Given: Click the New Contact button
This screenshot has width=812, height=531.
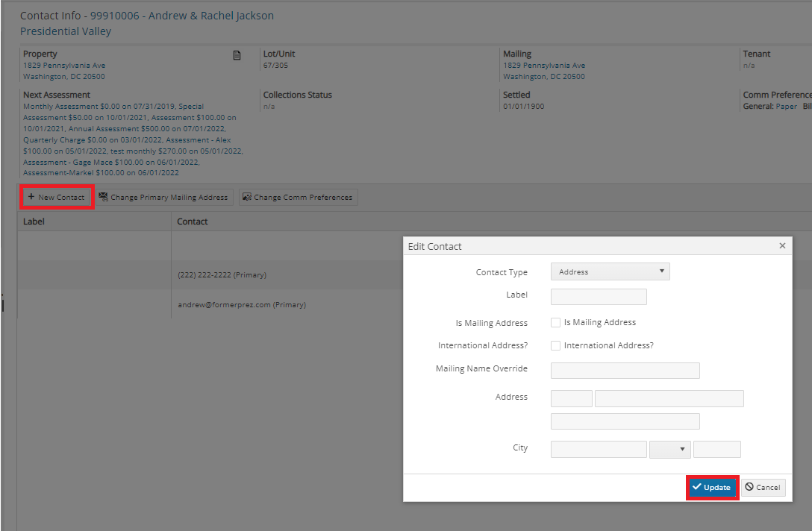Looking at the screenshot, I should click(x=57, y=197).
